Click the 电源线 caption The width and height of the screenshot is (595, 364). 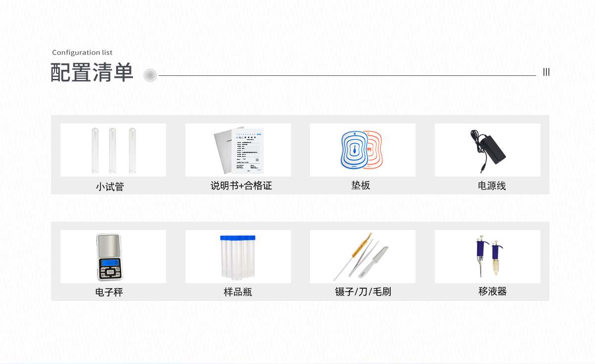pos(492,186)
